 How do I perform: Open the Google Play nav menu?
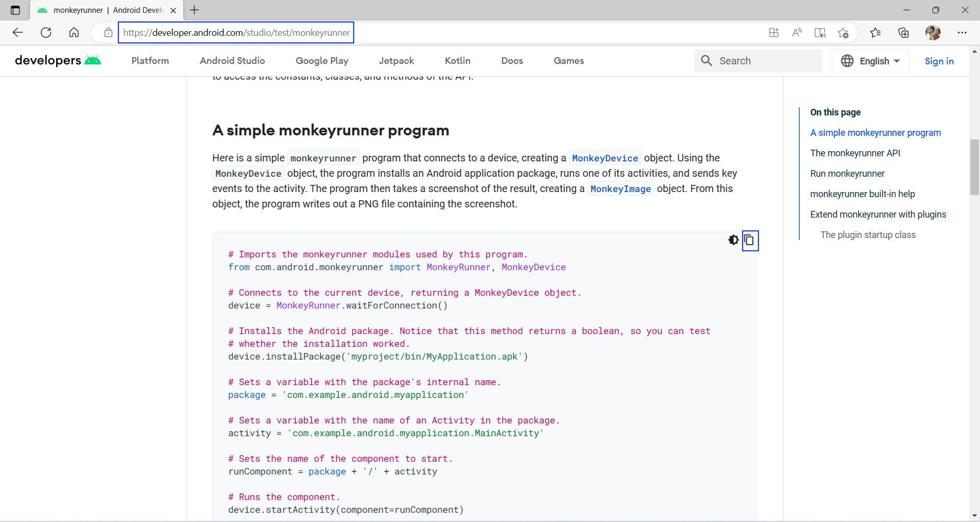pyautogui.click(x=322, y=61)
